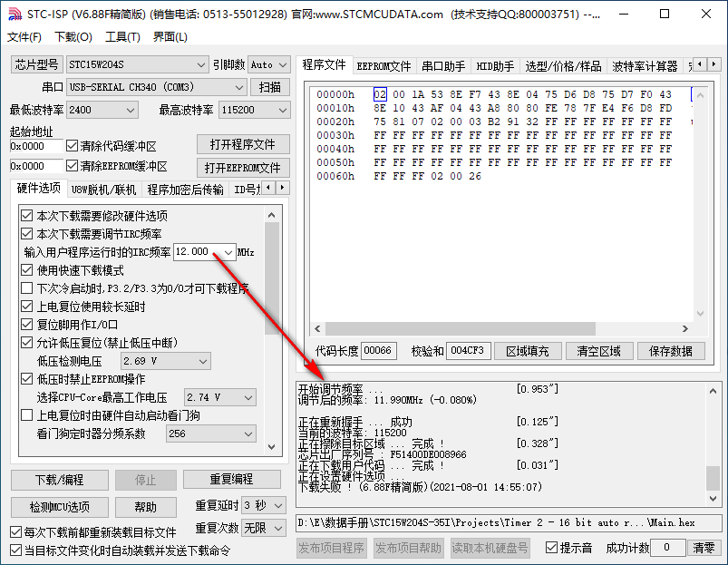Open 下载(O) menu
The width and height of the screenshot is (728, 565).
73,37
